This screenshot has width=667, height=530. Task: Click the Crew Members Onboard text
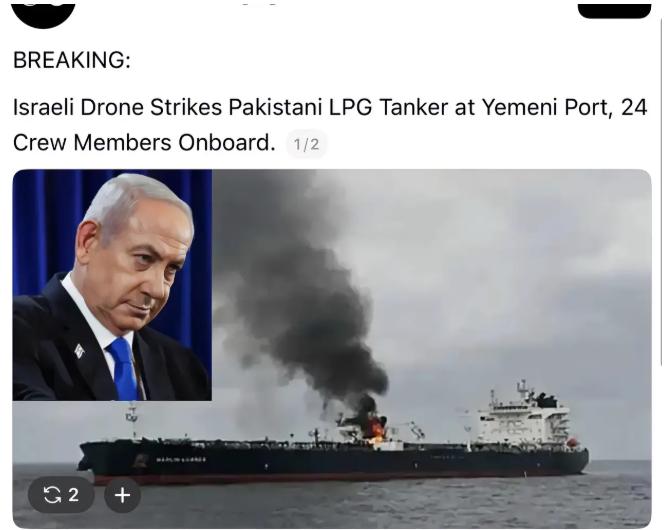[x=144, y=142]
